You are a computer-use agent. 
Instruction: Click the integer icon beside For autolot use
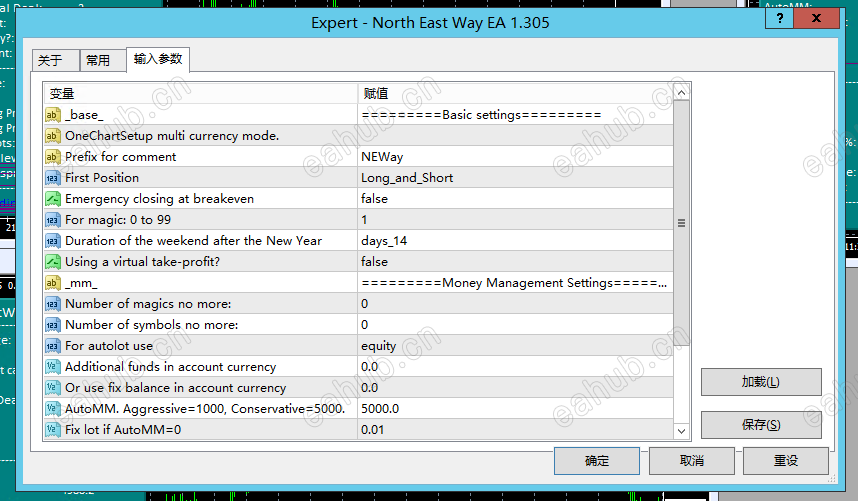tap(53, 346)
